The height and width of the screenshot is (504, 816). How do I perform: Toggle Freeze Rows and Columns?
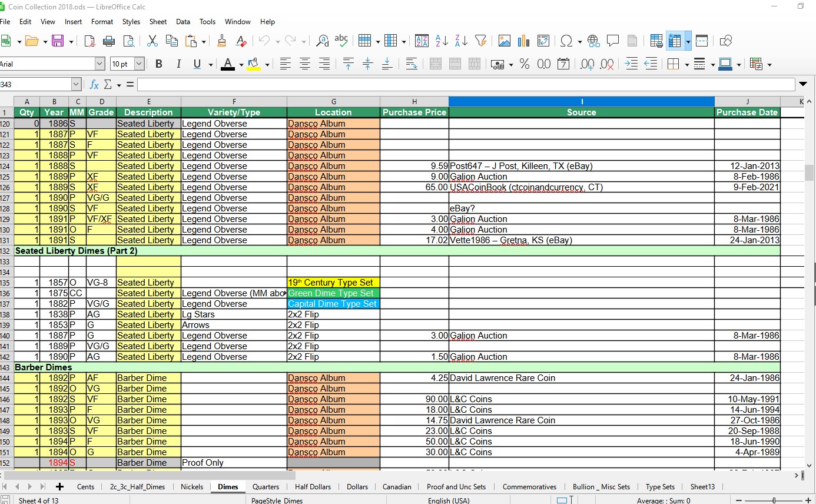click(675, 41)
